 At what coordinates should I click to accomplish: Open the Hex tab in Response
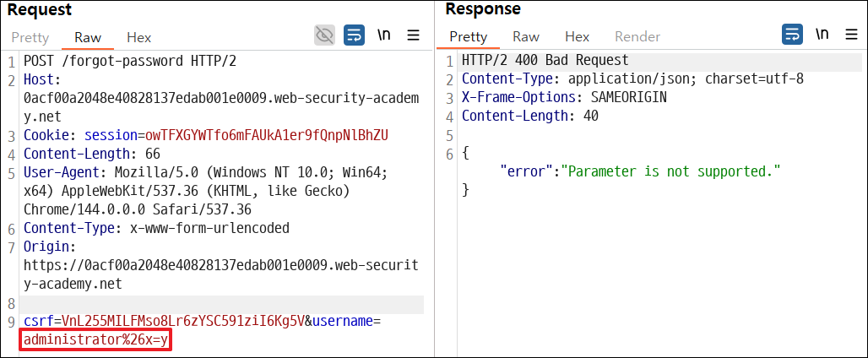coord(577,36)
